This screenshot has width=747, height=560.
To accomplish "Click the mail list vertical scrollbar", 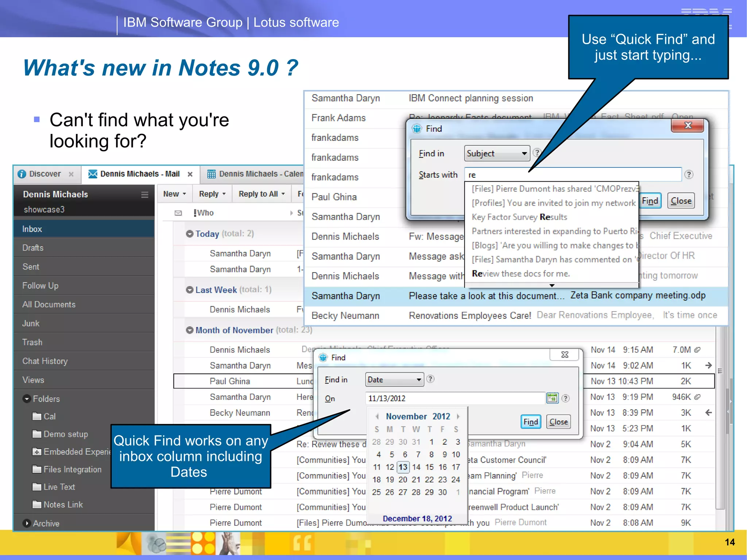I will coord(720,418).
